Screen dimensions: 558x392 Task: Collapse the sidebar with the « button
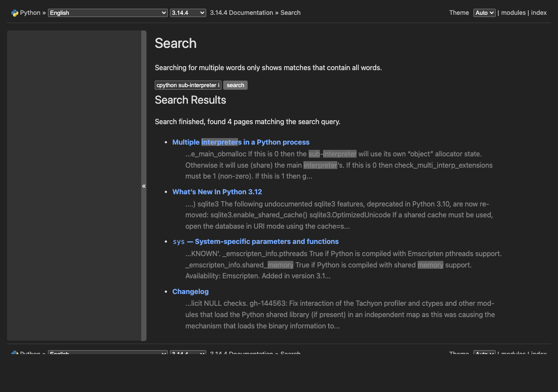coord(144,186)
